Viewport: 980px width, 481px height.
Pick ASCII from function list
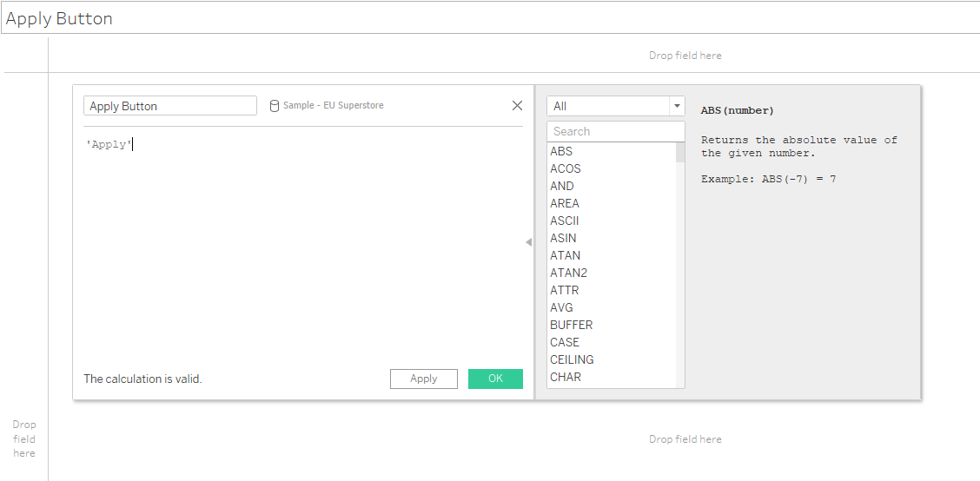point(565,221)
